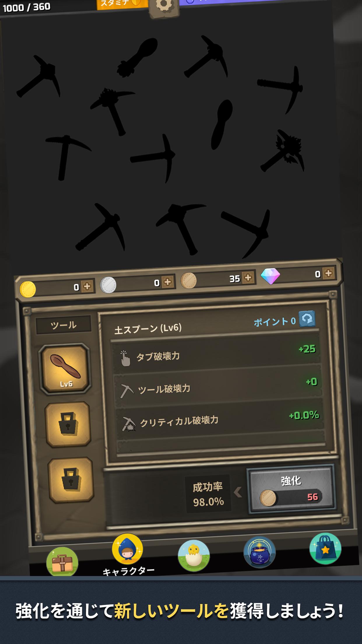Add diamonds with plus button
The height and width of the screenshot is (644, 362).
pos(328,273)
